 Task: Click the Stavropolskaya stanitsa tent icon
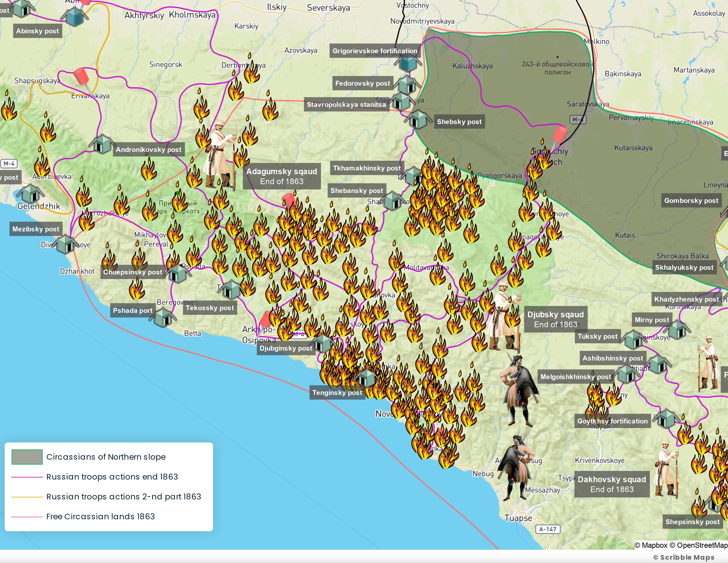401,101
